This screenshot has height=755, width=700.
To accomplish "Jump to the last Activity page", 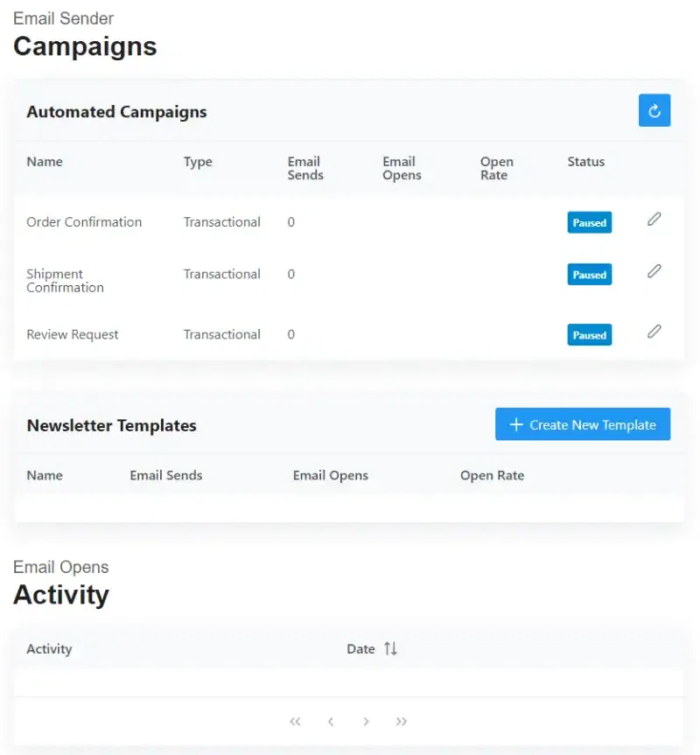I will coord(401,721).
